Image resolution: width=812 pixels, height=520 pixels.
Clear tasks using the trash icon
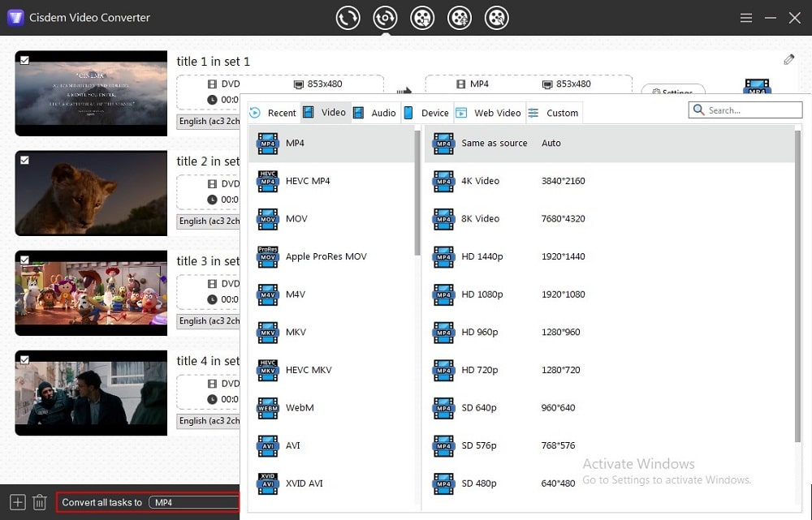tap(38, 501)
